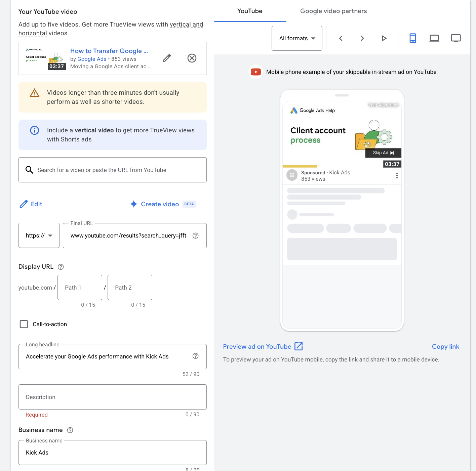
Task: Click the red YouTube logo icon
Action: (x=256, y=72)
